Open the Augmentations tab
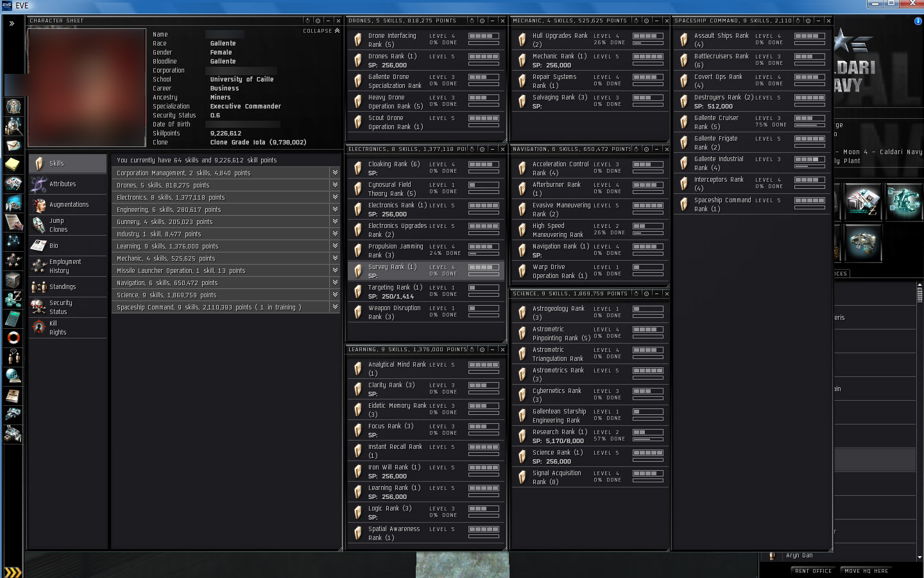The image size is (924, 578). [x=67, y=205]
